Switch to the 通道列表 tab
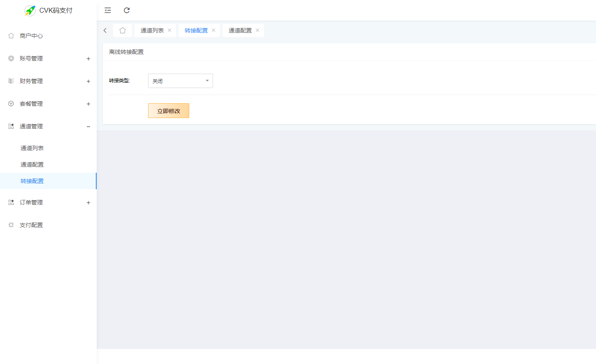 tap(151, 30)
